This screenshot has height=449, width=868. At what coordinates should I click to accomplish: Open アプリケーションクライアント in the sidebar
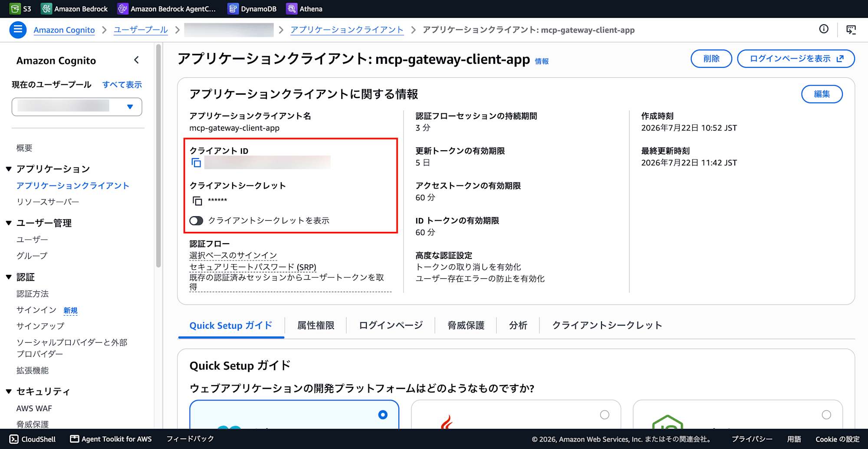pyautogui.click(x=73, y=186)
